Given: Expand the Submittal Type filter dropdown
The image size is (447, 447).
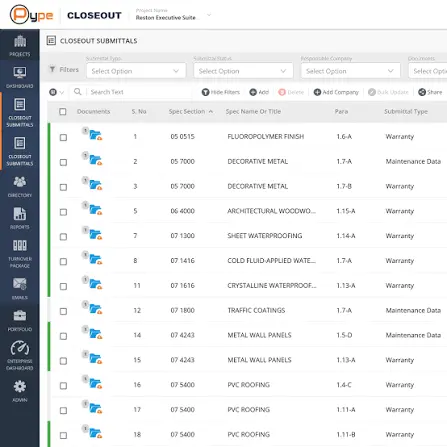Looking at the screenshot, I should [x=136, y=71].
